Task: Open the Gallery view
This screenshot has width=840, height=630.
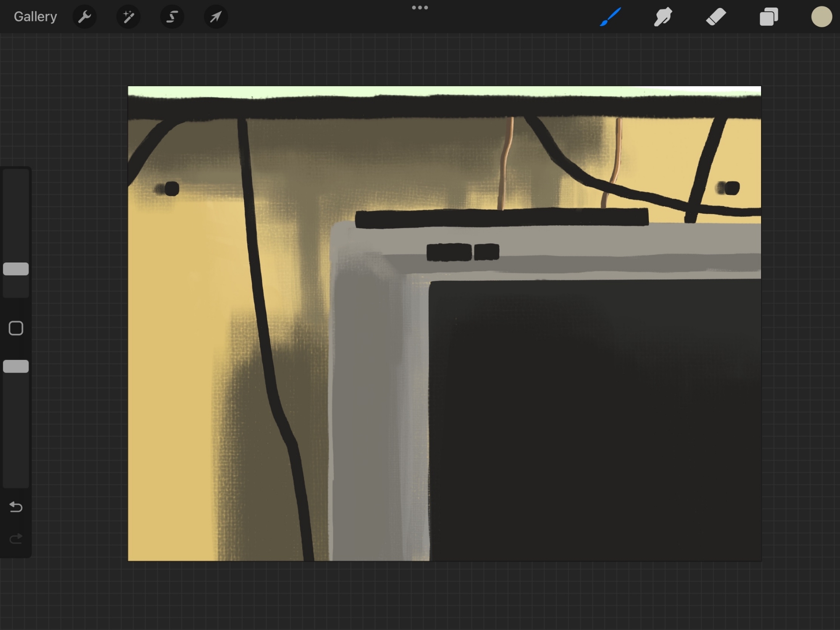Action: [35, 17]
